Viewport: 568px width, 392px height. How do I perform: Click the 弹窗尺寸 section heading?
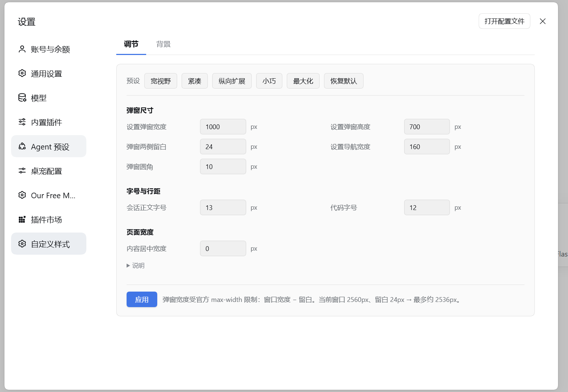(140, 110)
